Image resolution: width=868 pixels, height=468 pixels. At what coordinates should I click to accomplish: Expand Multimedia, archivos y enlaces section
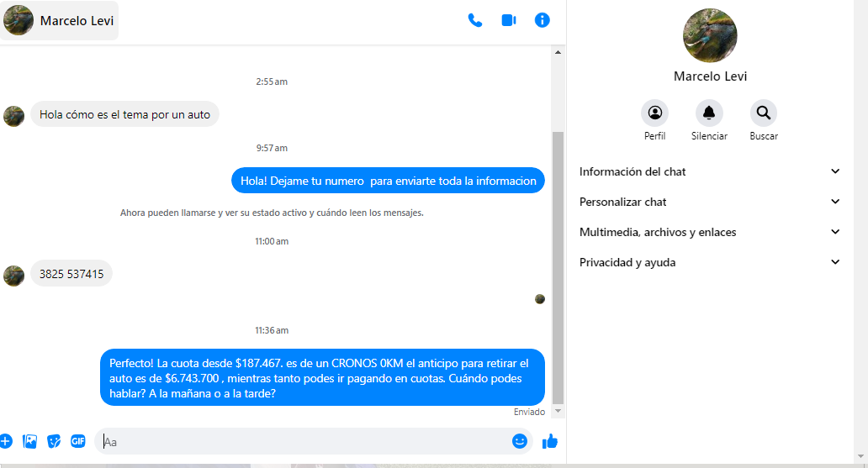pyautogui.click(x=710, y=232)
